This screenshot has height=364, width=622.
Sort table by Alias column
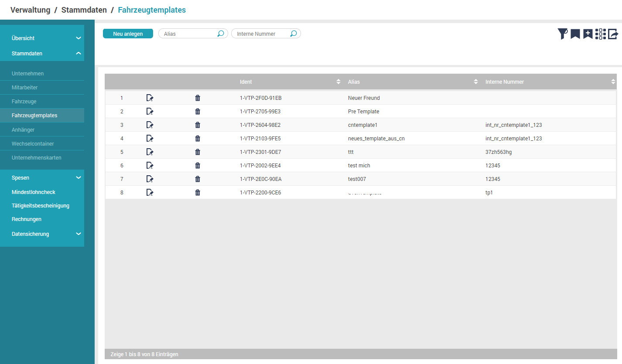[475, 82]
